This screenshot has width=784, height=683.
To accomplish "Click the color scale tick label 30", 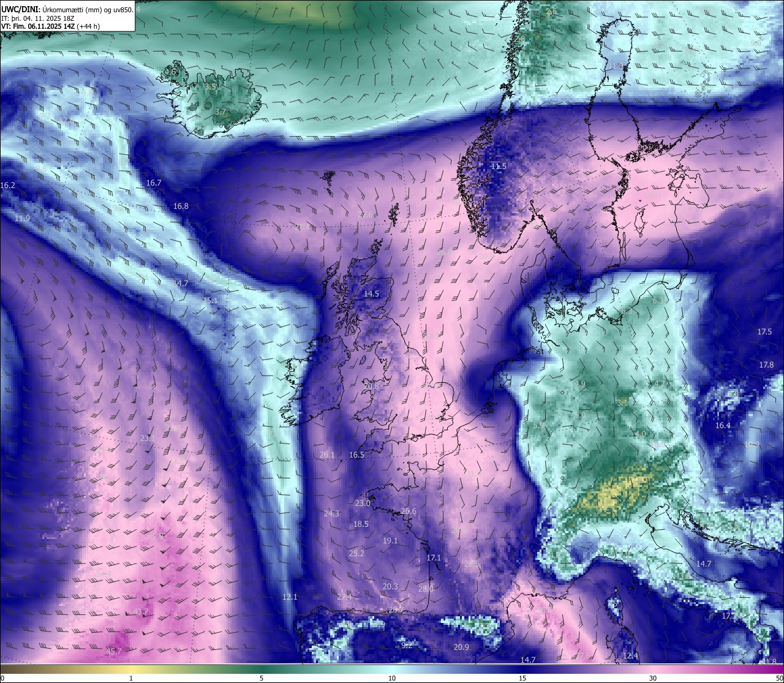I will tap(653, 678).
